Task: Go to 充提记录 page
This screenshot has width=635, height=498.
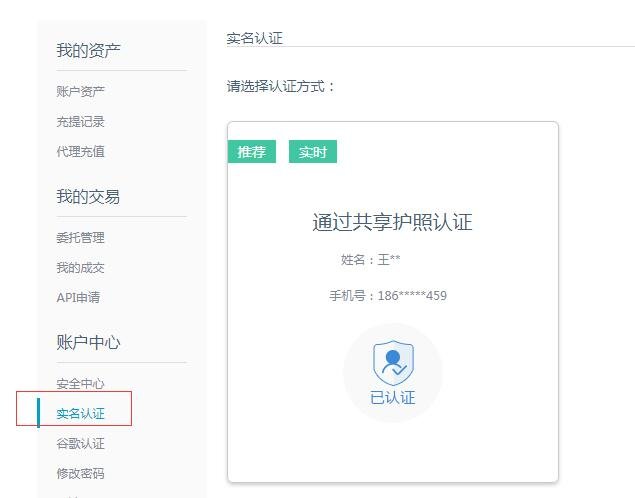Action: 81,122
